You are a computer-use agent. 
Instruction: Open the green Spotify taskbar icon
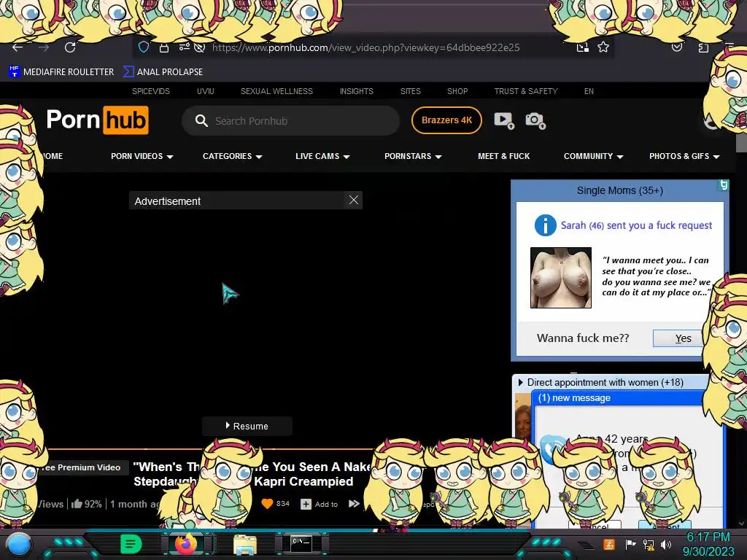tap(131, 544)
